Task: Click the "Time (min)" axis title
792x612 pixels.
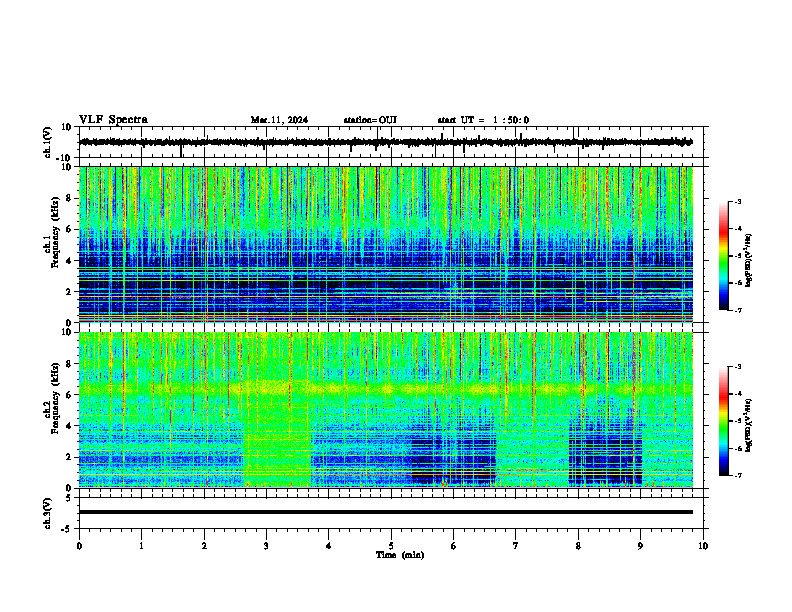Action: (400, 555)
